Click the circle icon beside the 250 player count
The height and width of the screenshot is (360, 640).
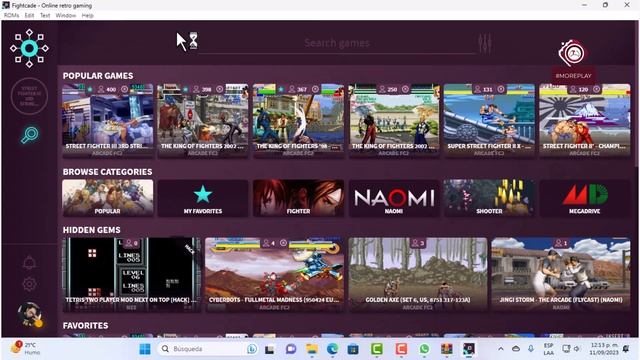[405, 89]
